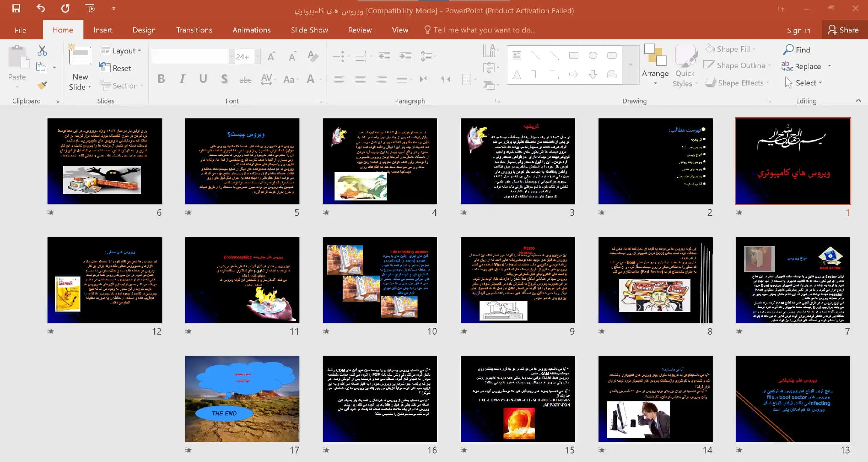
Task: Open the Layout dropdown
Action: coord(121,51)
